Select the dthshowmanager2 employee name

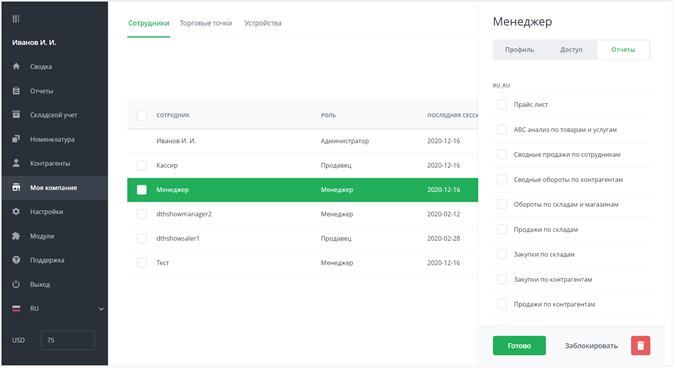point(184,214)
